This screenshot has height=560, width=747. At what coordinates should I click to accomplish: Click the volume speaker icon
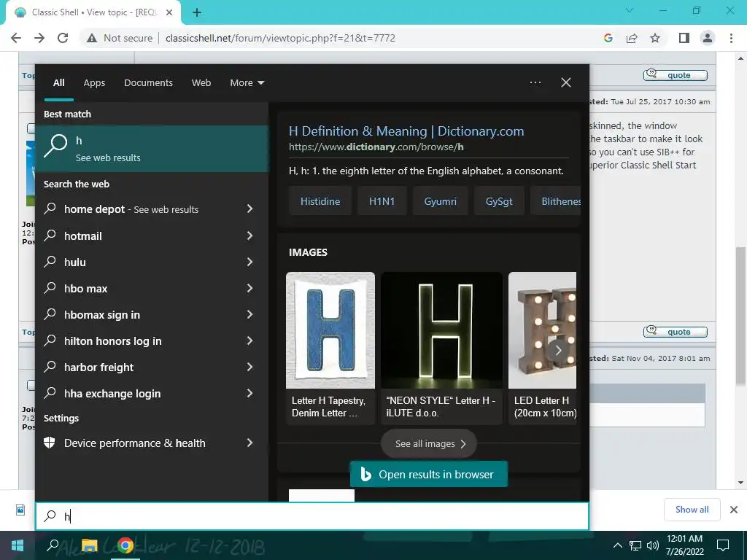(x=653, y=545)
